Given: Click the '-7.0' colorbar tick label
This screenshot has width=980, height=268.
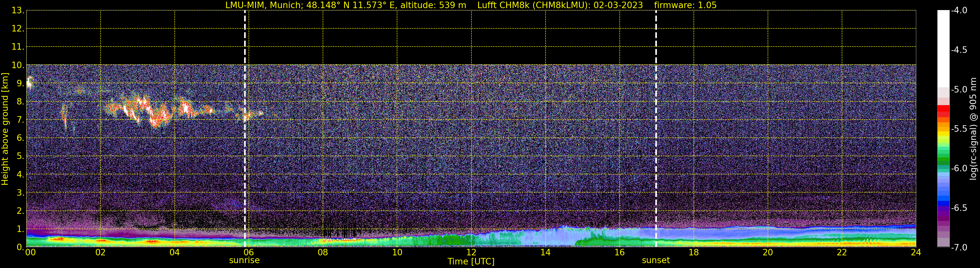Looking at the screenshot, I should click(959, 248).
